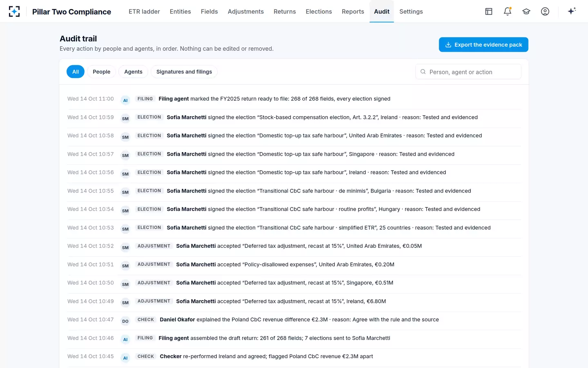Open the Elections tab

click(319, 11)
